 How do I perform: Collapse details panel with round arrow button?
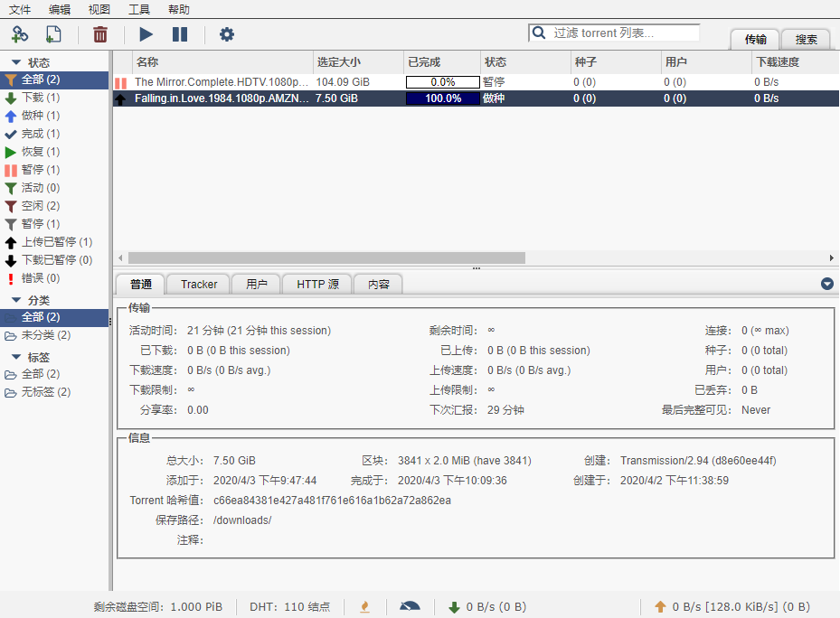click(x=827, y=284)
